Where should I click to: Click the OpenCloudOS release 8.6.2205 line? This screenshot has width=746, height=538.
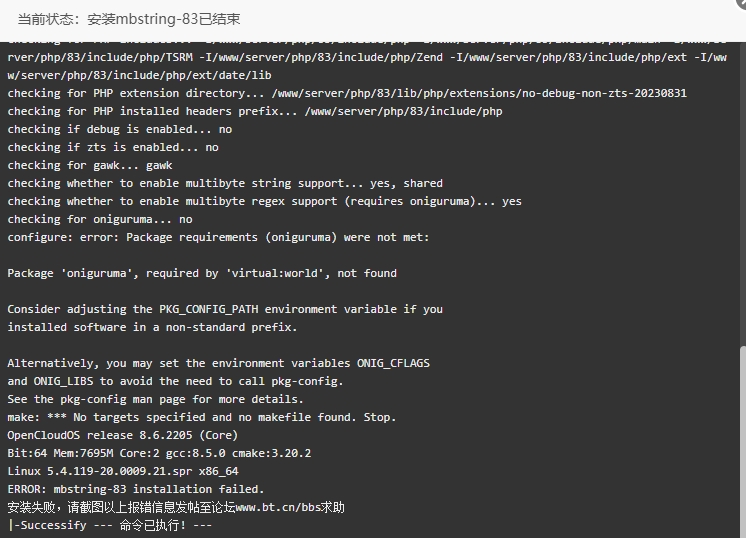(x=122, y=435)
